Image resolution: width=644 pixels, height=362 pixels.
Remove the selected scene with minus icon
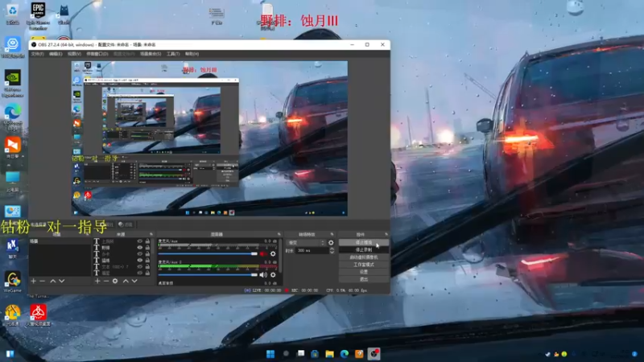(43, 281)
